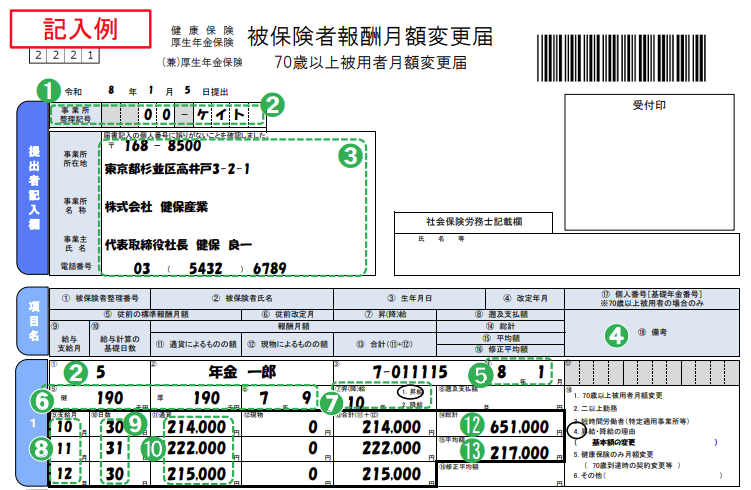Click the header ② 被保険者氏名

click(242, 298)
